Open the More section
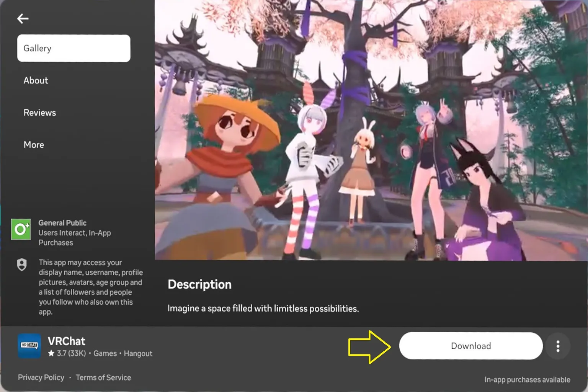The image size is (588, 392). [34, 144]
